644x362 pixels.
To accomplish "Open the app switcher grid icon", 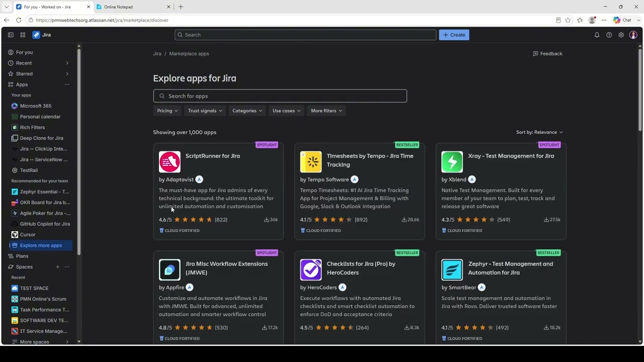I will [23, 35].
